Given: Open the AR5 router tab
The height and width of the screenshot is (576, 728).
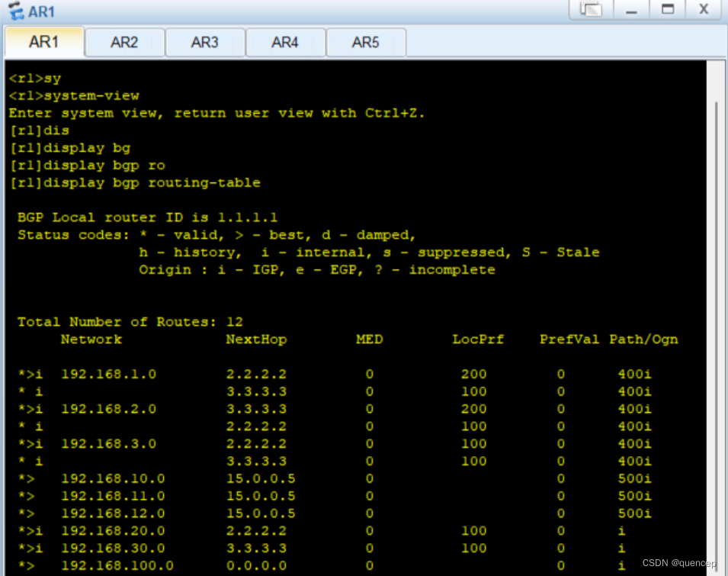Looking at the screenshot, I should pos(366,43).
